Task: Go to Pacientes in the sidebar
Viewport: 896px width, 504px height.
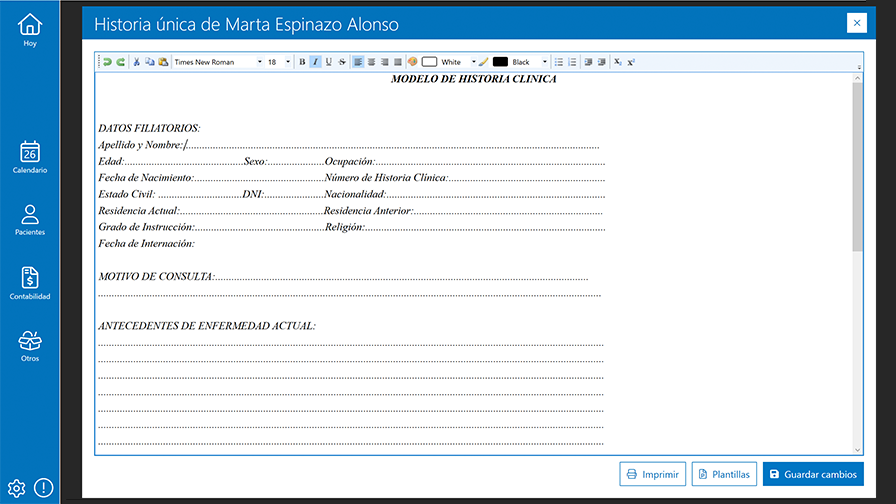Action: (x=30, y=220)
